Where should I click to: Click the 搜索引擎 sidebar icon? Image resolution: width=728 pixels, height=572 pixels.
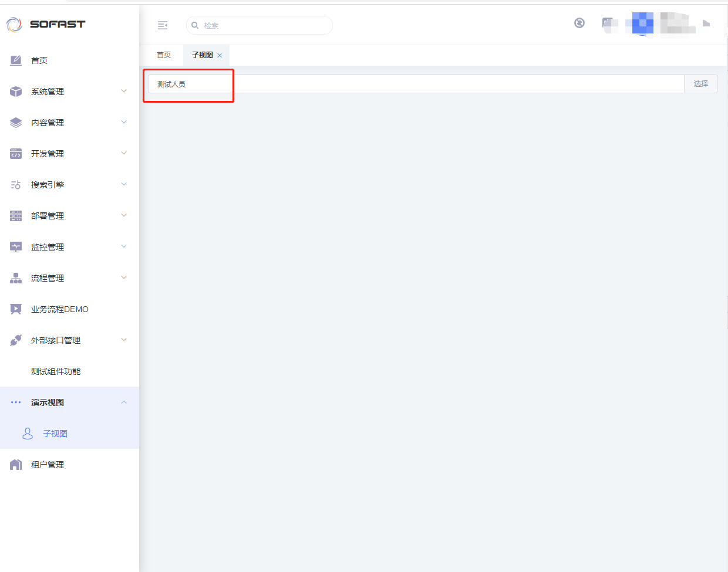click(x=16, y=185)
